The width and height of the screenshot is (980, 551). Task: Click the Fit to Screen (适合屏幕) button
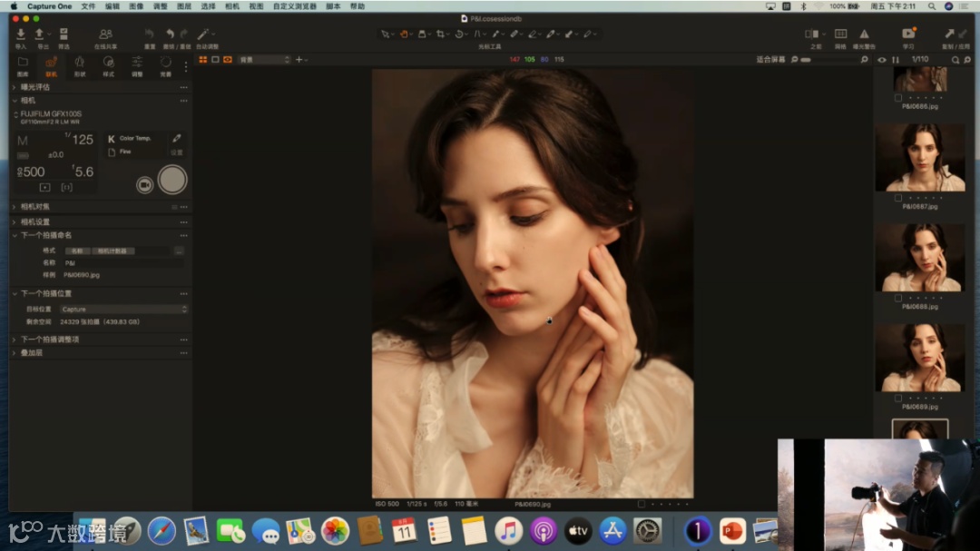pos(770,59)
